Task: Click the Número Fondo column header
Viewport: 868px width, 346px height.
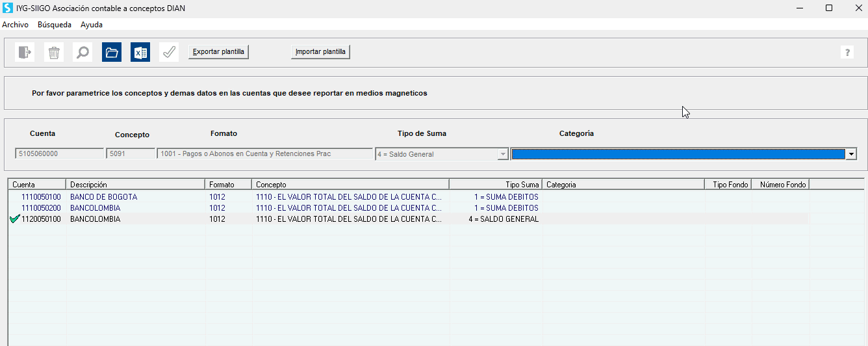Action: [x=780, y=185]
